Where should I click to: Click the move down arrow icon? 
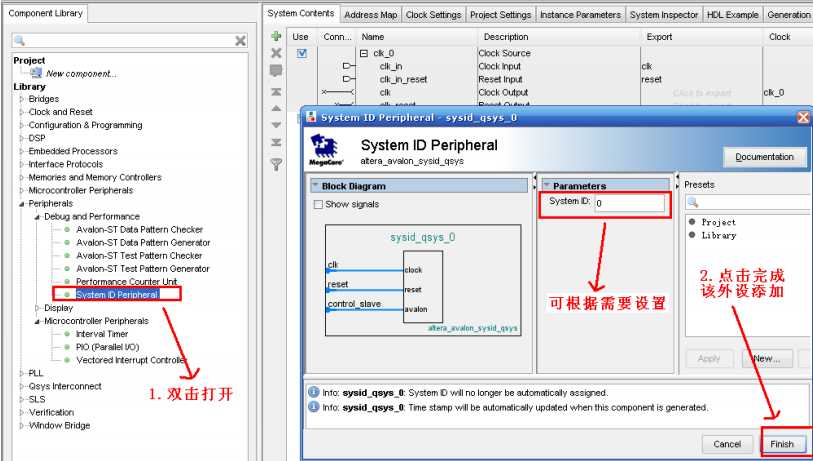tap(276, 125)
